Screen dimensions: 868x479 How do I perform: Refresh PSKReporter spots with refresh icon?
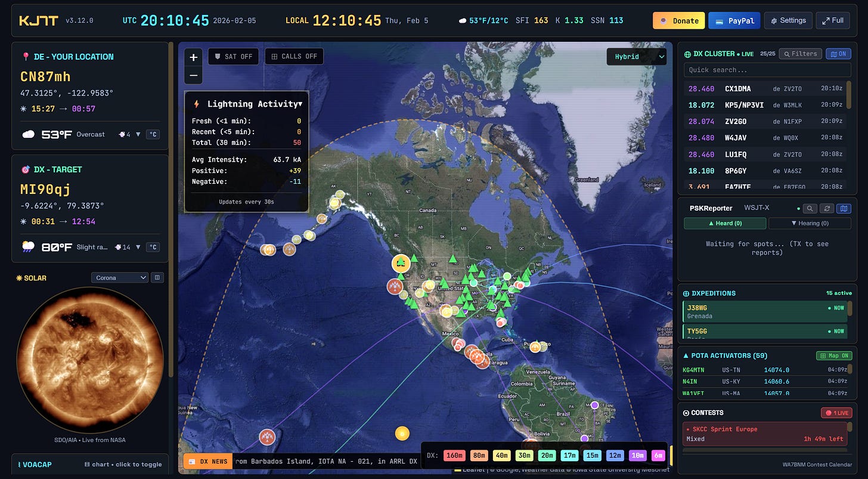pos(827,209)
